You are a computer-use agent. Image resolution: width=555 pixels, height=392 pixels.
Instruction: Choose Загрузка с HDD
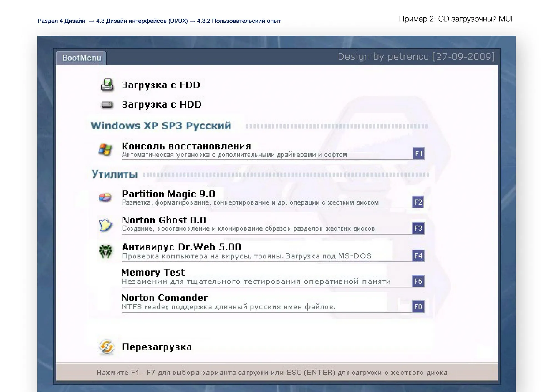162,105
